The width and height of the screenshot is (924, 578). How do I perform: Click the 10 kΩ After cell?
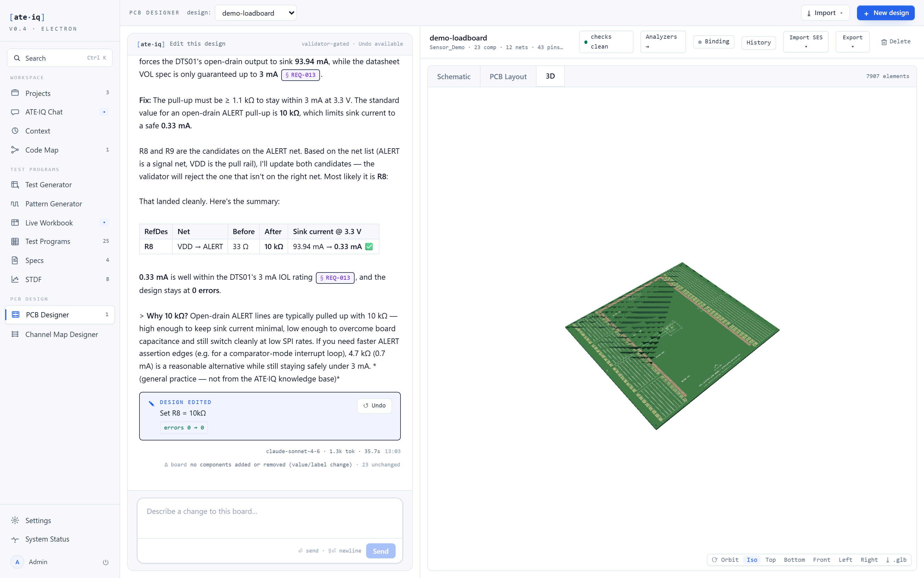click(x=274, y=247)
